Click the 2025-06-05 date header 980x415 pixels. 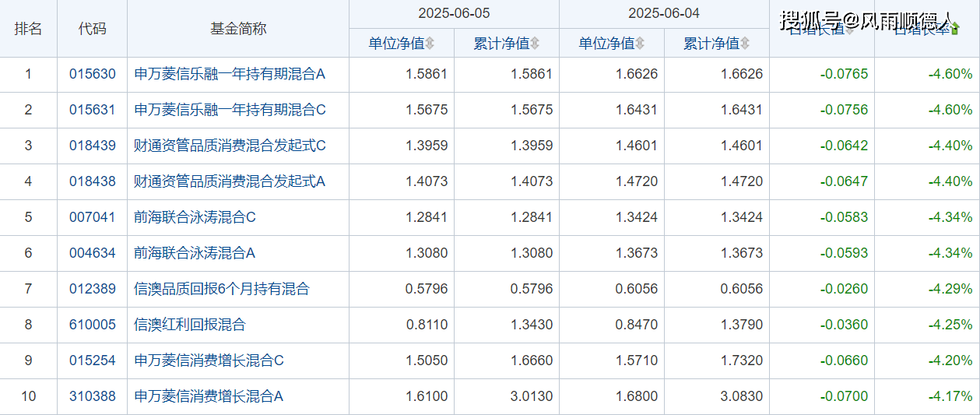[x=455, y=13]
